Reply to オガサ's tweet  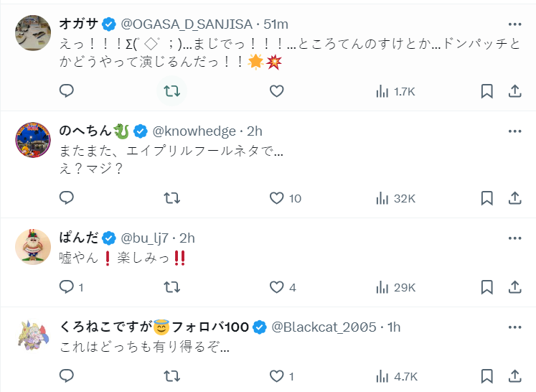pos(67,91)
